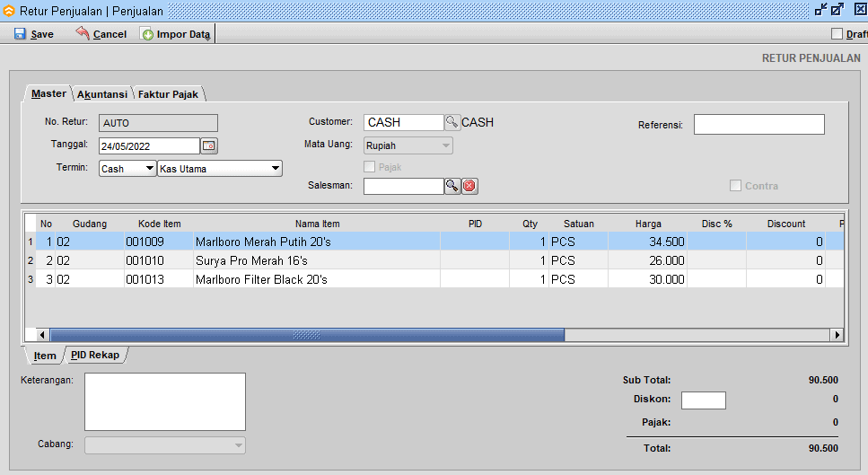Toggle the Draft checkbox
868x475 pixels.
837,34
